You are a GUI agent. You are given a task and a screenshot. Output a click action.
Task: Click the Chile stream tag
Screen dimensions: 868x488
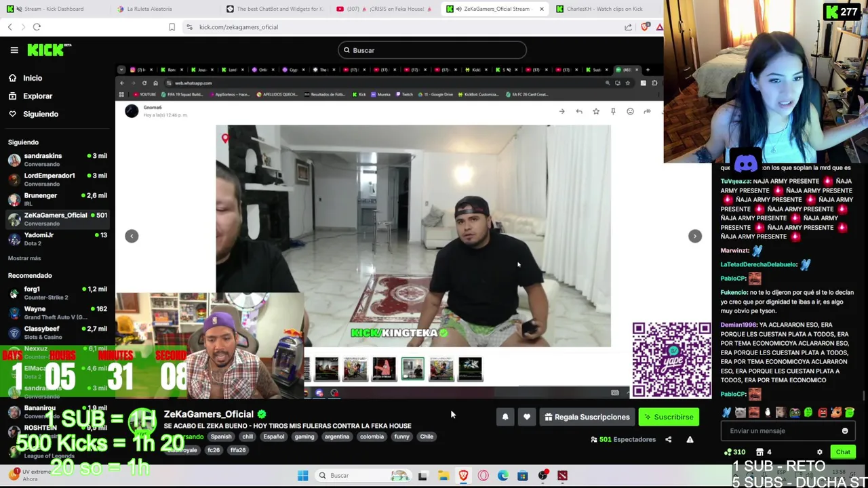coord(427,436)
